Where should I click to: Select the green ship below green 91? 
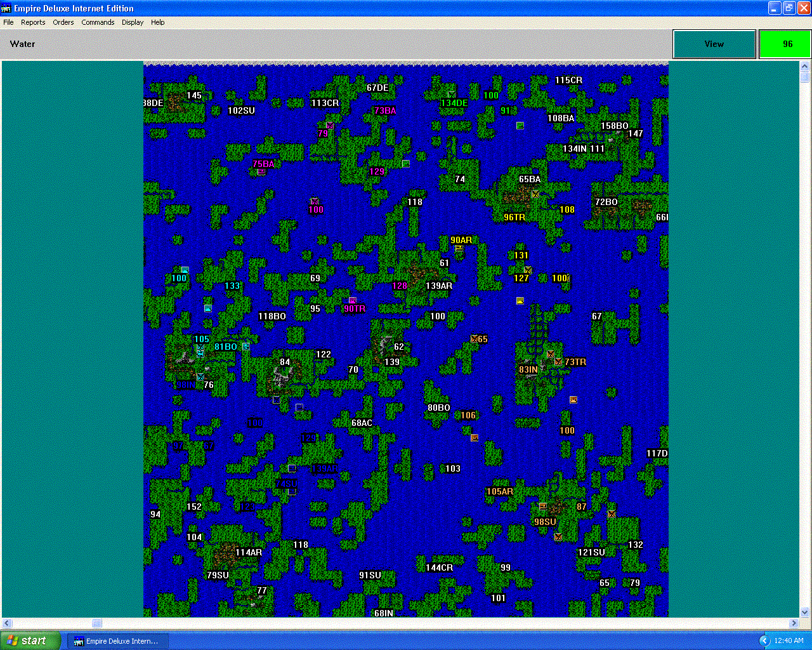tap(520, 126)
